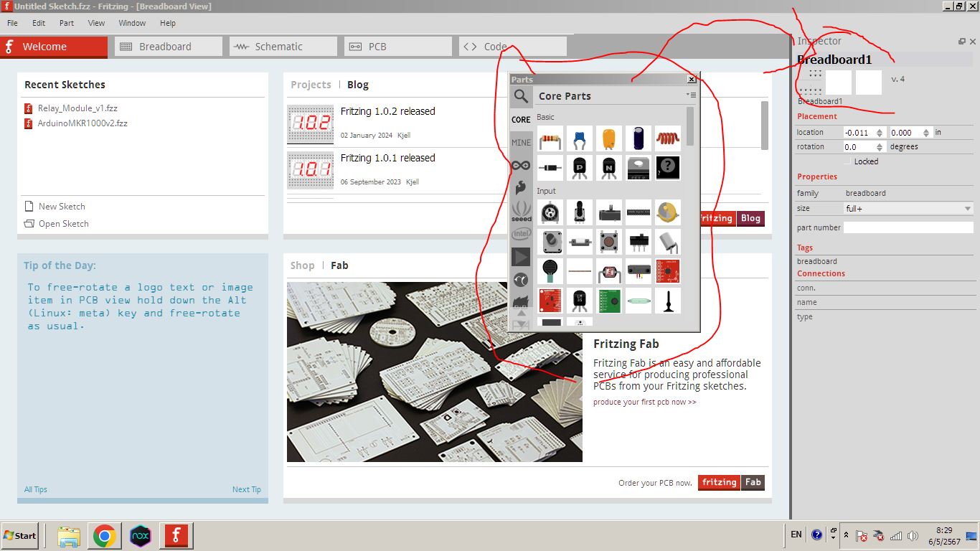Pick the P-type transistor part

tap(580, 168)
